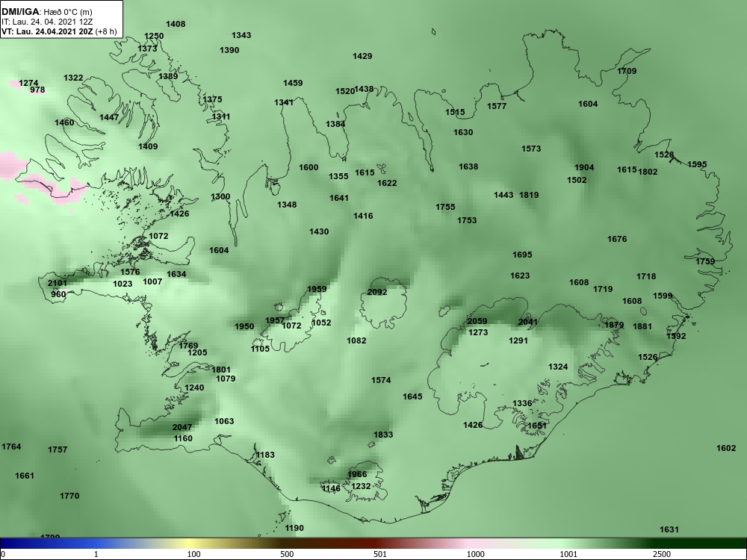The image size is (747, 560).
Task: Click the 1429 height value
Action: coord(362,56)
